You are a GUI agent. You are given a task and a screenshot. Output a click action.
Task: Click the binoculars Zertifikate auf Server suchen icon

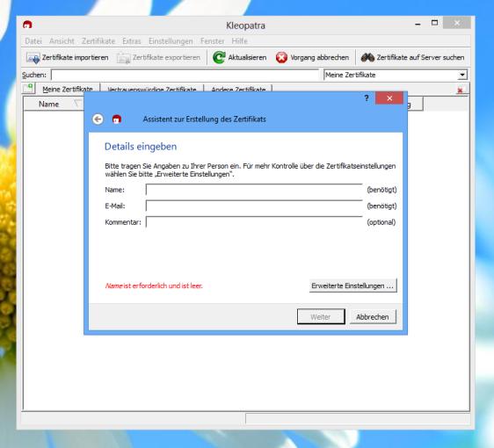(x=367, y=57)
